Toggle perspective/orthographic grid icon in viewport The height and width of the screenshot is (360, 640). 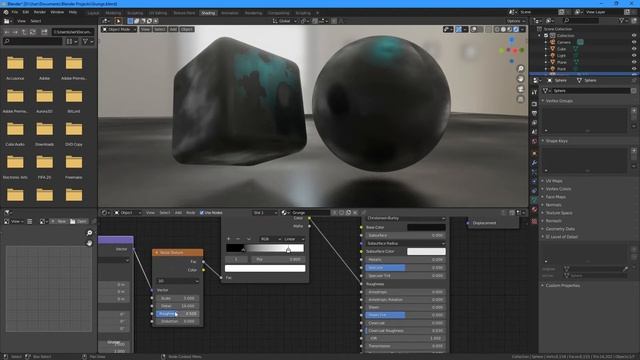point(520,99)
